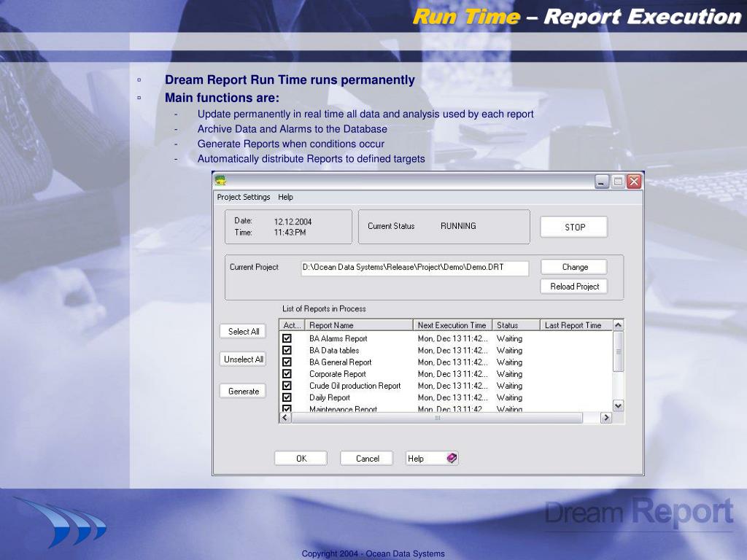Click the "RUNNING" status text
This screenshot has height=560, width=747.
[x=458, y=226]
